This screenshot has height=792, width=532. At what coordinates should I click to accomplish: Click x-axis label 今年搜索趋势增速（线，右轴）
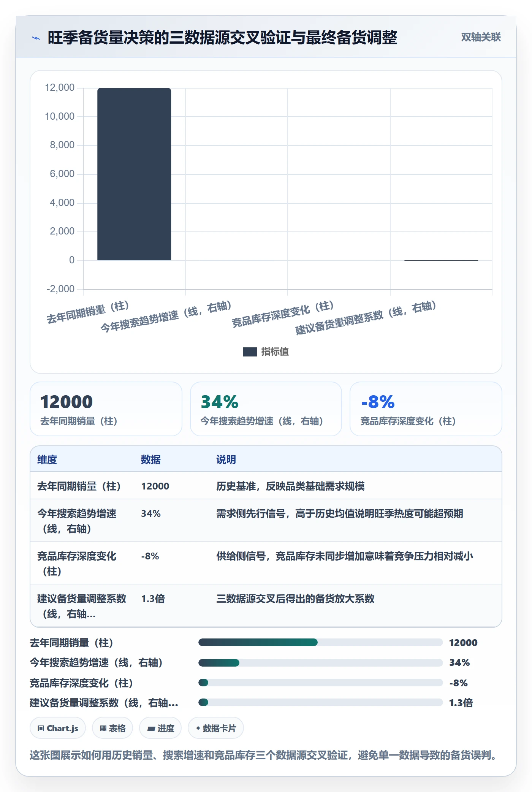(166, 317)
